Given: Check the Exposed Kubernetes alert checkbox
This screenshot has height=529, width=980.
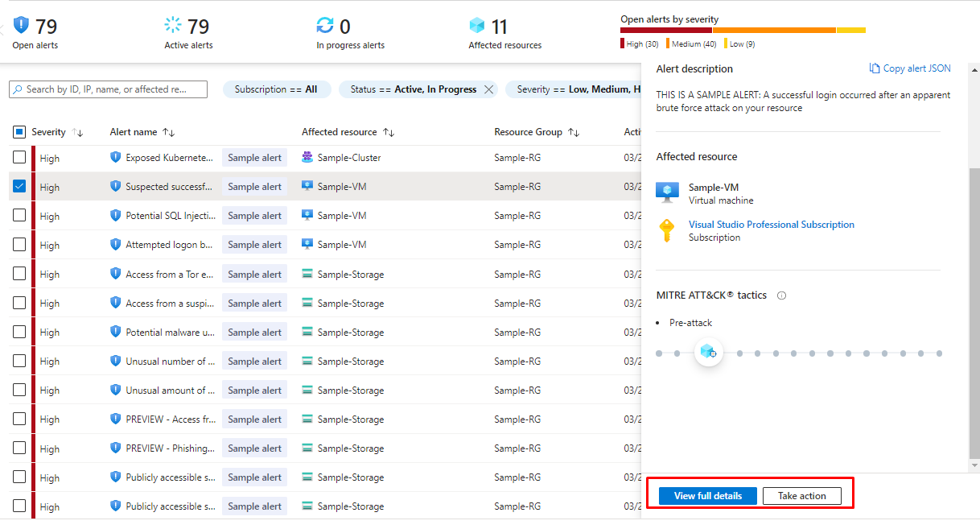Looking at the screenshot, I should [19, 158].
